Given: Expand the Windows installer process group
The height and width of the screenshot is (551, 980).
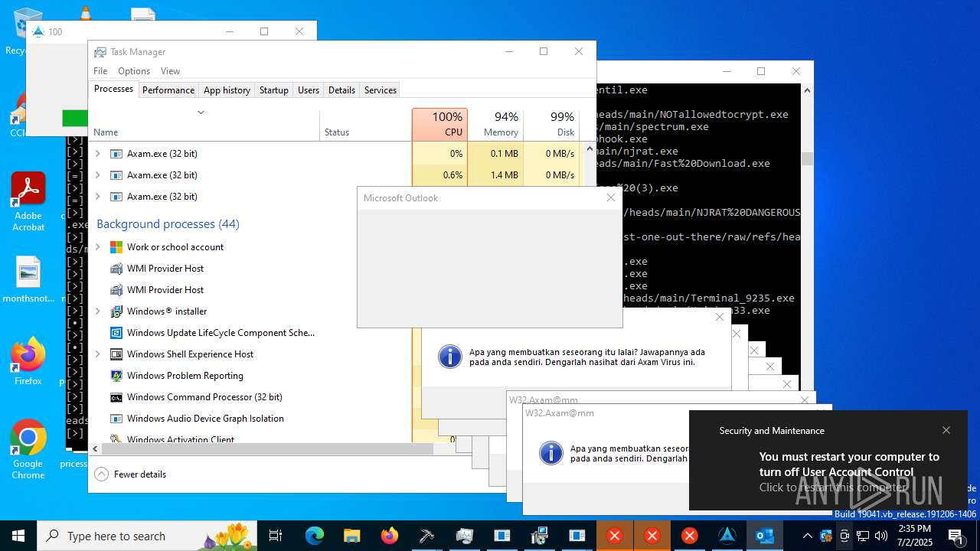Looking at the screenshot, I should tap(97, 311).
